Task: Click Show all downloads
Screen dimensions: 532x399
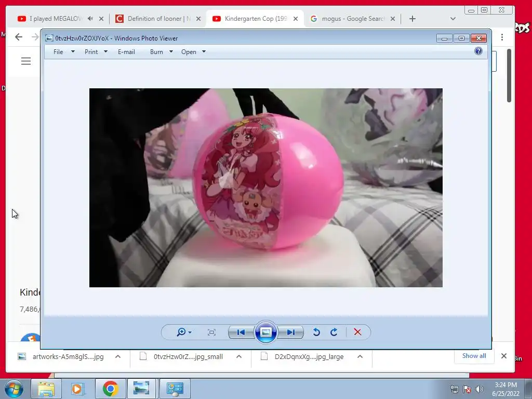Action: 474,356
